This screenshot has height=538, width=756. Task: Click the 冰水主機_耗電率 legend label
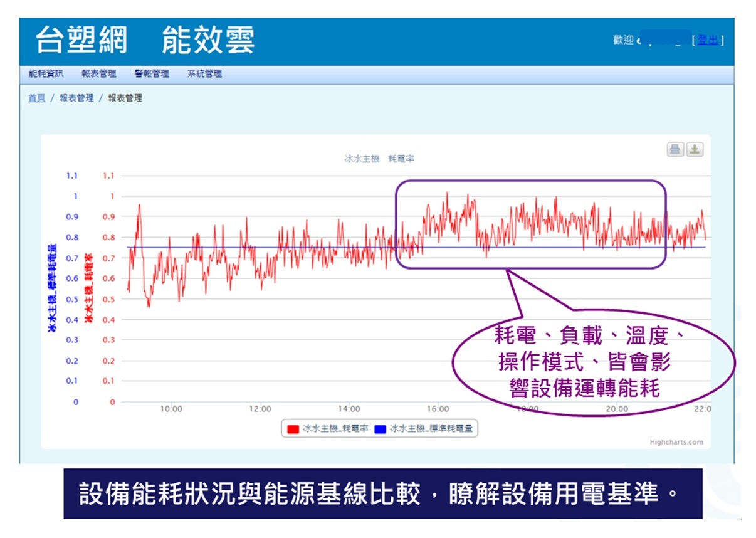click(x=335, y=429)
